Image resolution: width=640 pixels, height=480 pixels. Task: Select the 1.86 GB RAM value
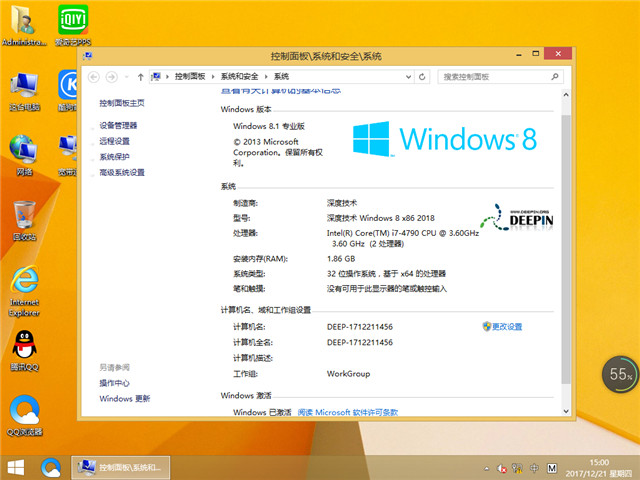pyautogui.click(x=341, y=259)
